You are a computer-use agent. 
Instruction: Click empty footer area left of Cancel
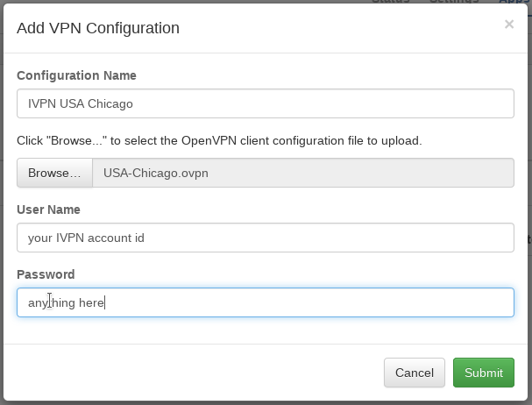click(193, 373)
